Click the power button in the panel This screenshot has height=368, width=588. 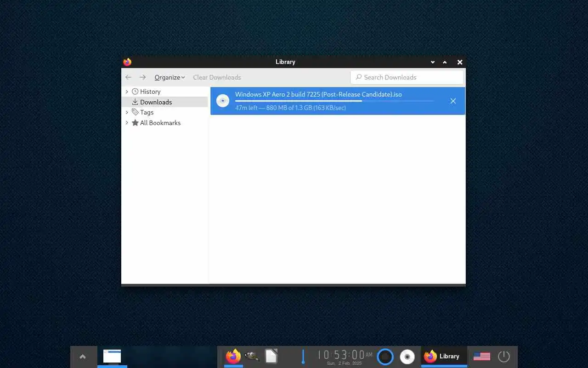(504, 356)
